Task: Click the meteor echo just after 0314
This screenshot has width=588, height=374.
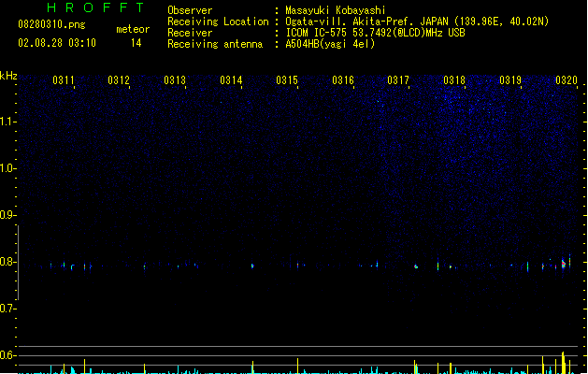Action: point(252,266)
